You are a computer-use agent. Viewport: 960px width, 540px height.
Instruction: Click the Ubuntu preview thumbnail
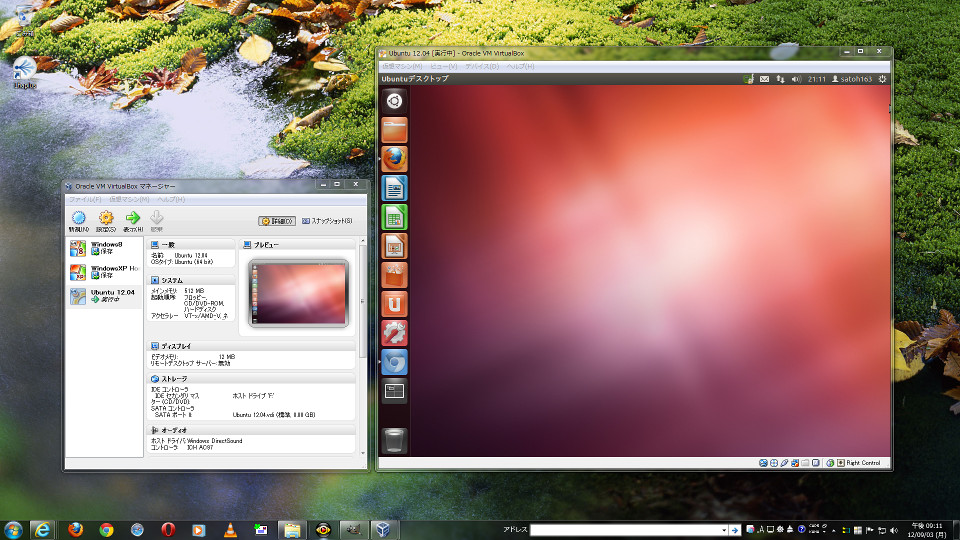(299, 293)
